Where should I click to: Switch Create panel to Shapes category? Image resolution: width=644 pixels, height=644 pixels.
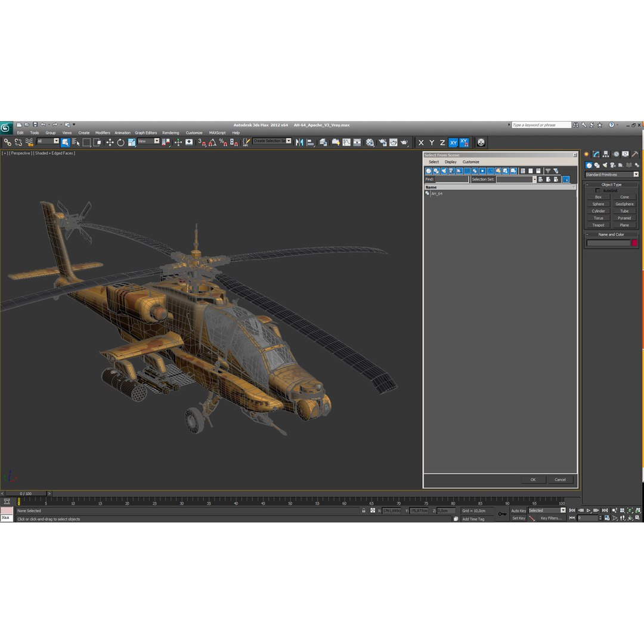(x=597, y=165)
